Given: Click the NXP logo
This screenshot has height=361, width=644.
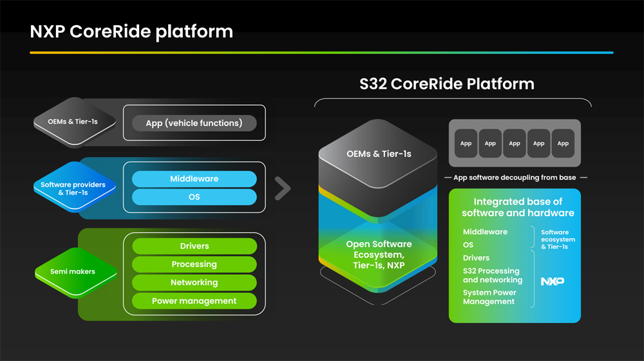Looking at the screenshot, I should tap(553, 281).
